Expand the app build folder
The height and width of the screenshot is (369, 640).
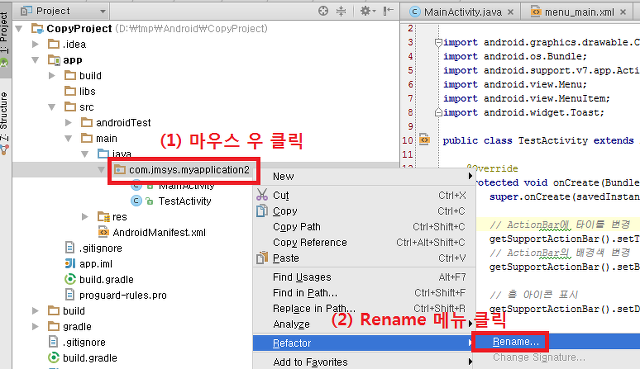52,76
